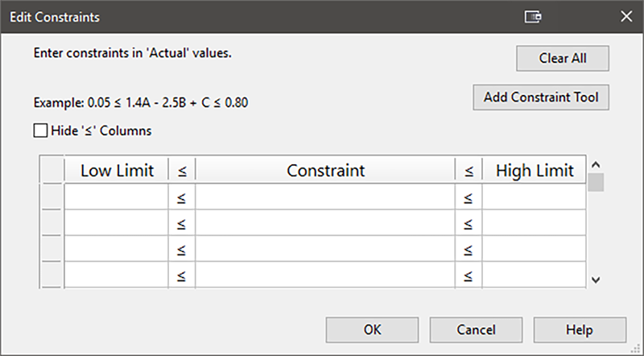Cancel the constraint editing
Screen dimensions: 644x356
click(476, 330)
